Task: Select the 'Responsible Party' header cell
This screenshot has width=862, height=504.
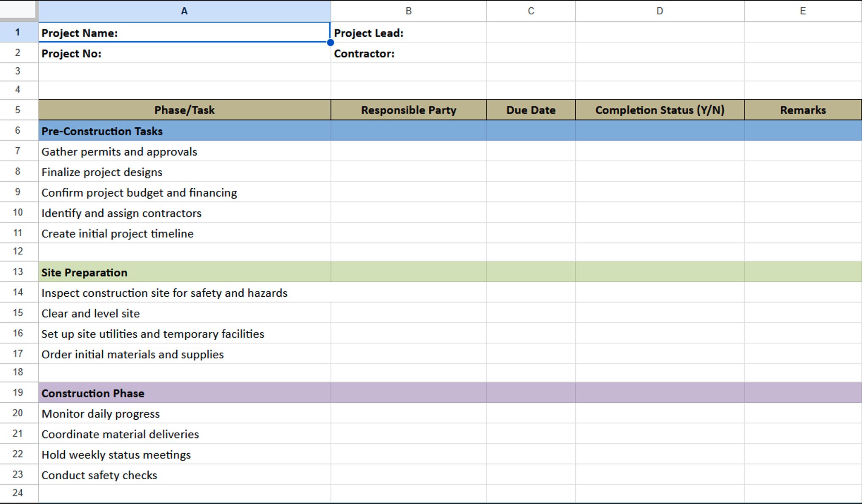Action: click(x=408, y=110)
